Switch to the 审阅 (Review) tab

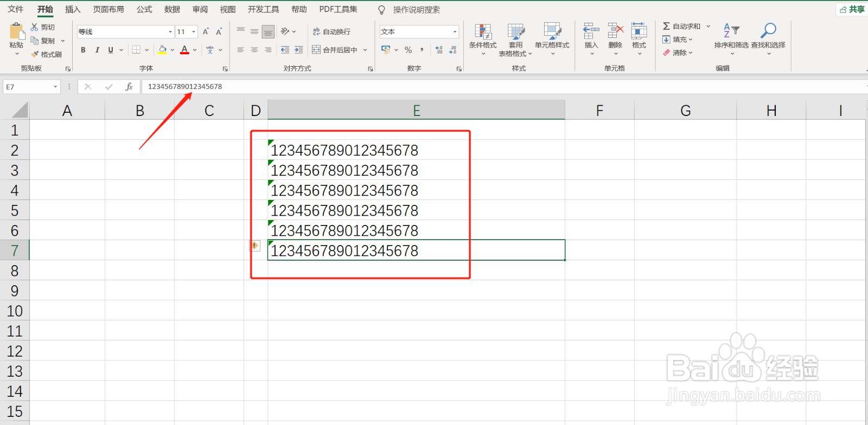click(200, 9)
